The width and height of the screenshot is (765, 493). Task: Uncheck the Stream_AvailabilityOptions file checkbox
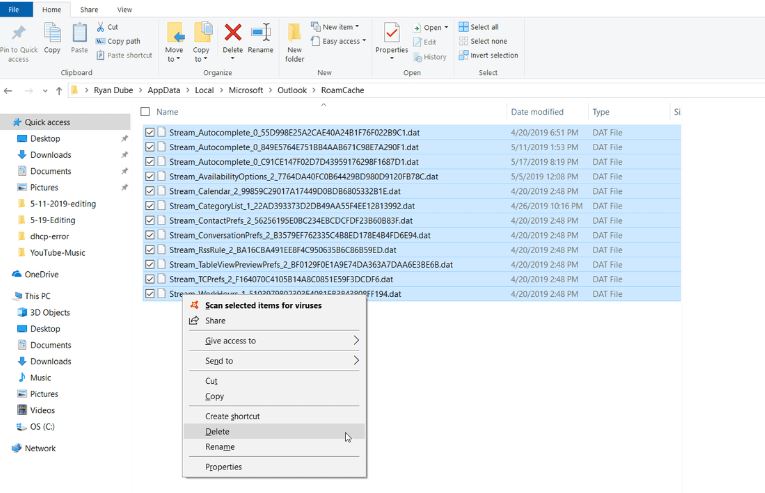150,176
